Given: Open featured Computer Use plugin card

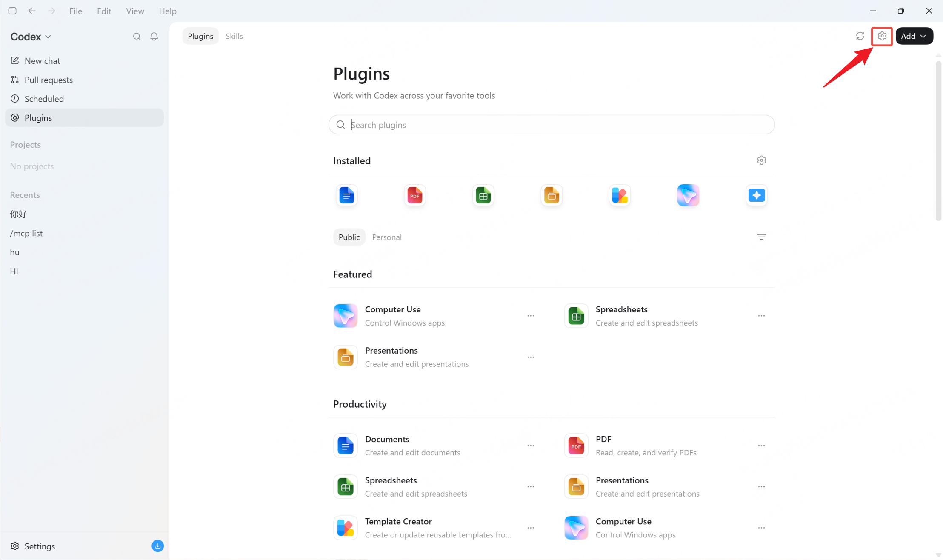Looking at the screenshot, I should pos(434,316).
